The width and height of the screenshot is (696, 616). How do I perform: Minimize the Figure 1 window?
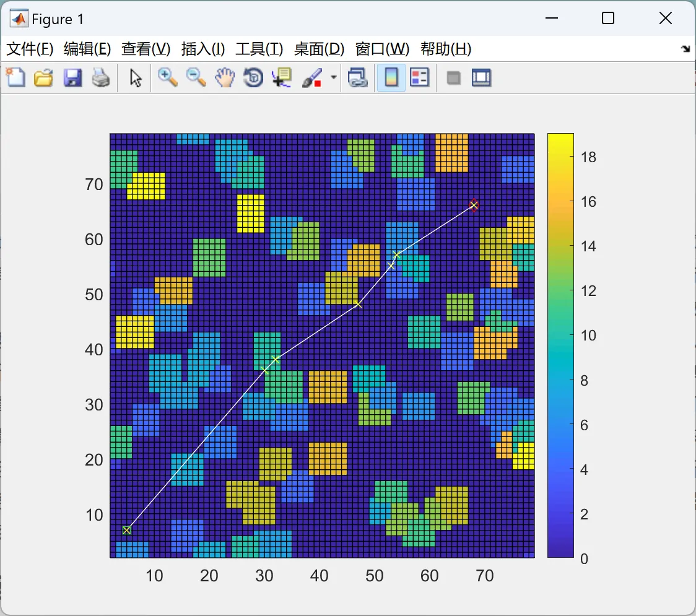pos(552,18)
